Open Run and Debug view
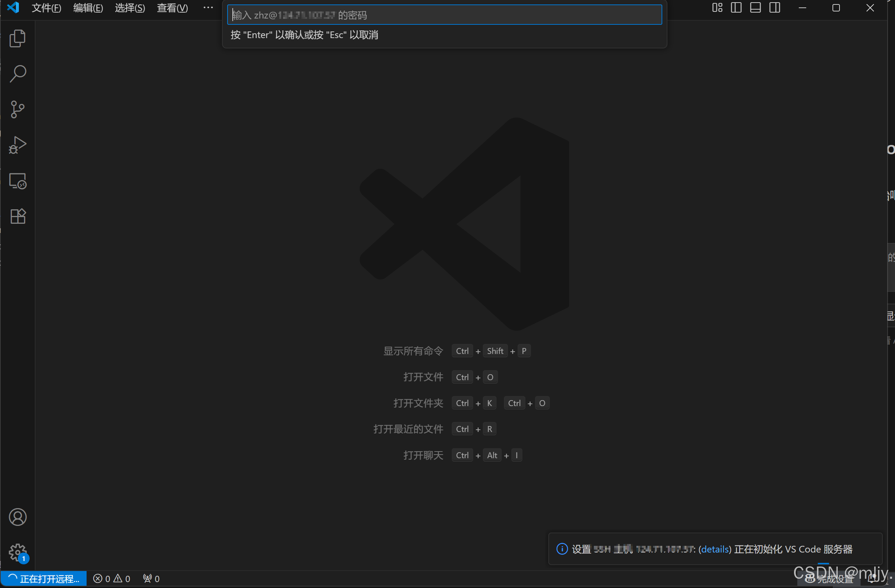 (17, 145)
